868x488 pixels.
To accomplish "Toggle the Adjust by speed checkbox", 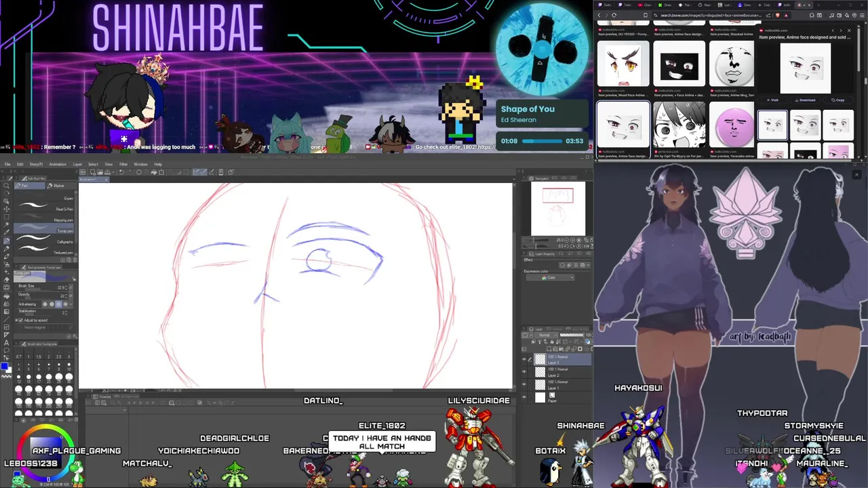I will pos(21,320).
